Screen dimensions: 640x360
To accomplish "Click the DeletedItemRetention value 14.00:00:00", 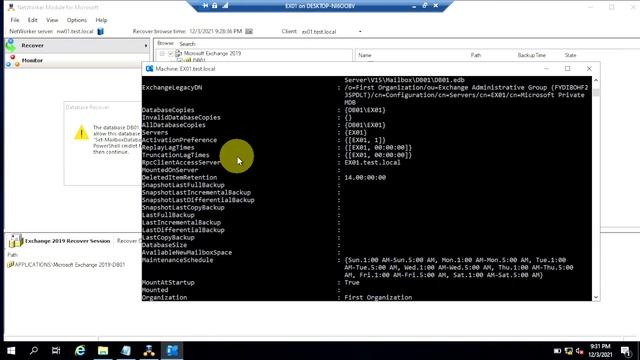I will point(365,178).
